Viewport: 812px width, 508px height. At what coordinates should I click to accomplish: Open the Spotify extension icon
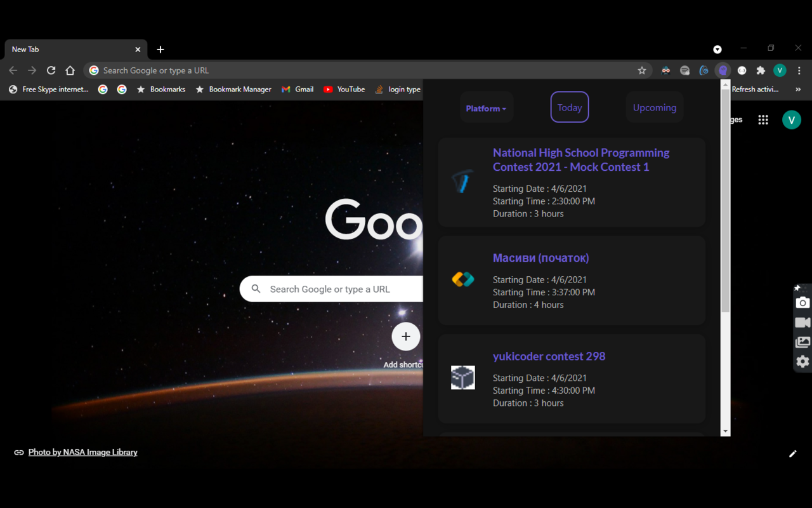click(684, 70)
